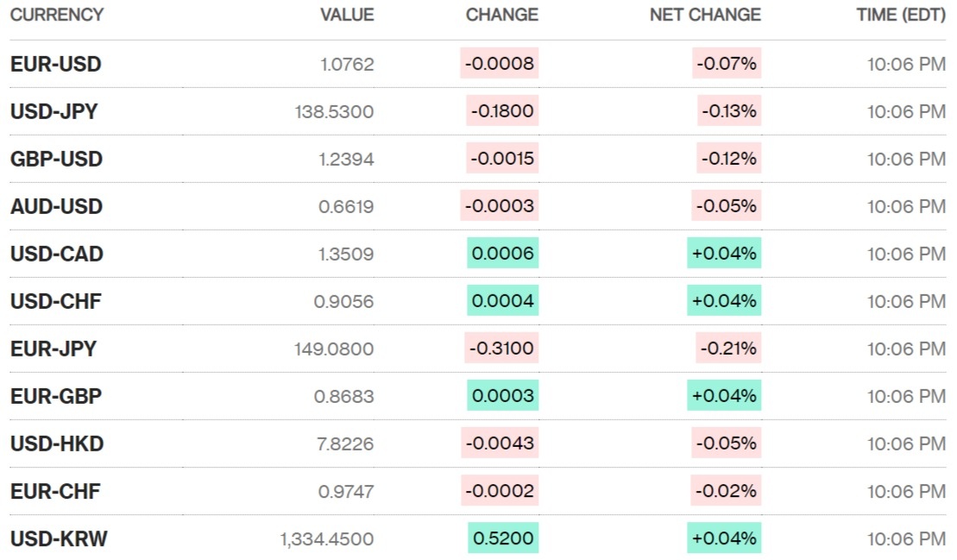Click the green +0.04% USD-CAD net change
Screen dimensions: 957x560
(x=724, y=254)
